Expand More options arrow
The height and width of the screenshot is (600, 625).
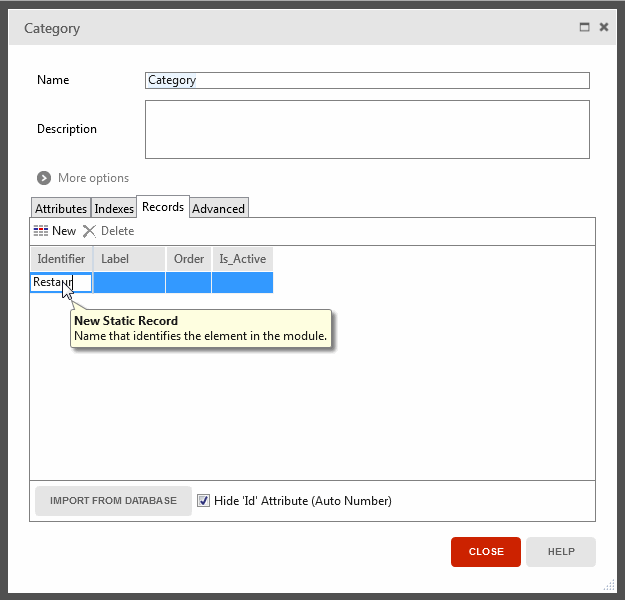click(44, 178)
